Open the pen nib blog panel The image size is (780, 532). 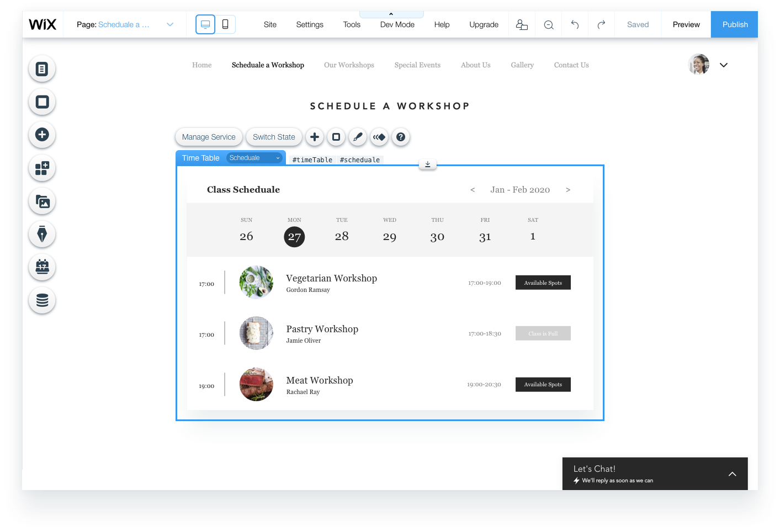click(42, 234)
